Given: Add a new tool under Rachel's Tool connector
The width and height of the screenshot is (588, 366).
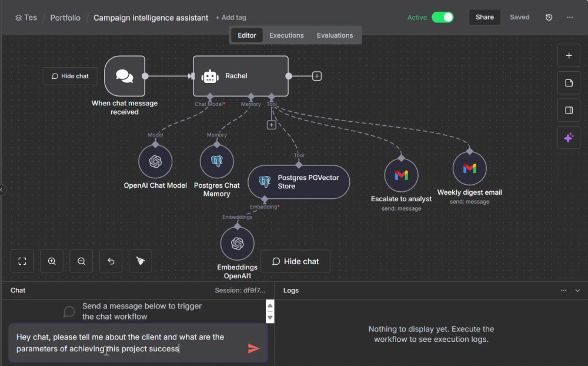Looking at the screenshot, I should point(272,125).
